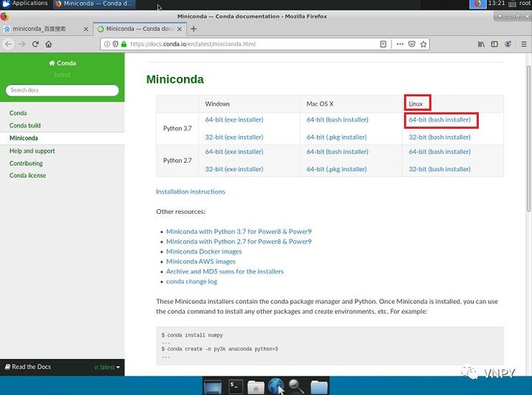Show site information icon in address bar
This screenshot has width=532, height=395.
click(107, 44)
